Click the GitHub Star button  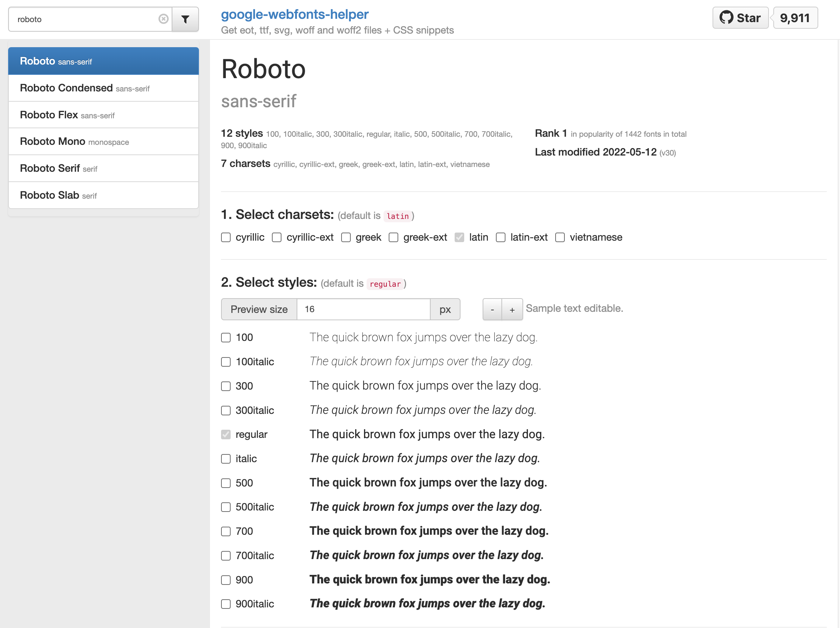point(740,18)
